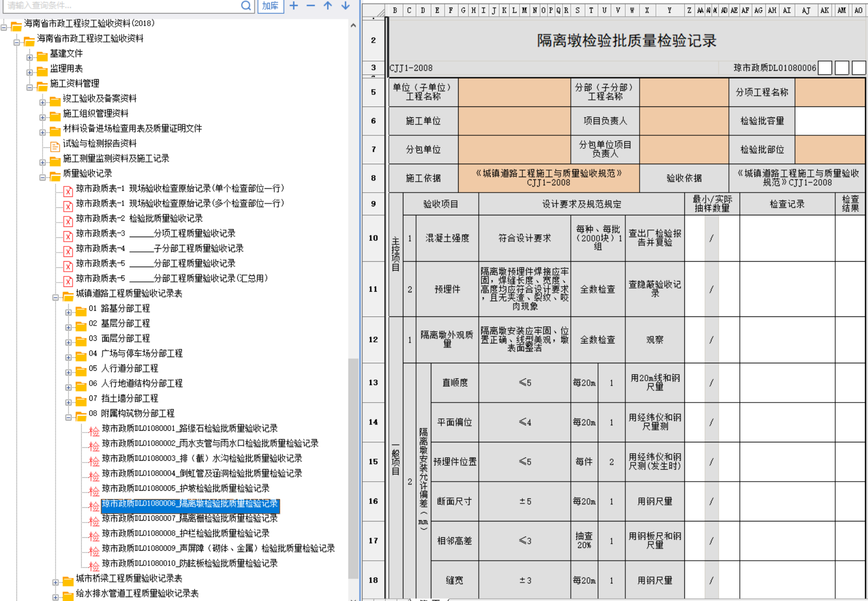The width and height of the screenshot is (868, 601).
Task: Expand the 基建文件 folder
Action: 29,57
